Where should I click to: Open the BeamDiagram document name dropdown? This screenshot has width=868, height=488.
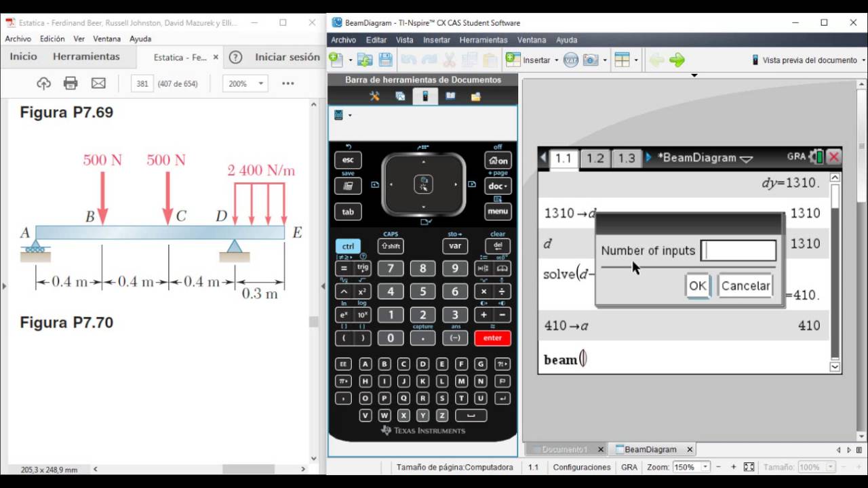point(746,159)
